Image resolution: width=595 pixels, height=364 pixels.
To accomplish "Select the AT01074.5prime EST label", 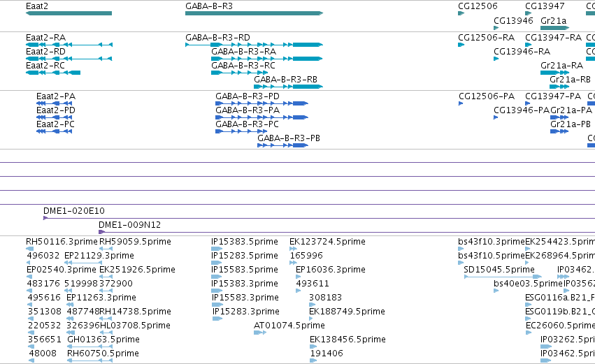I will tap(289, 326).
